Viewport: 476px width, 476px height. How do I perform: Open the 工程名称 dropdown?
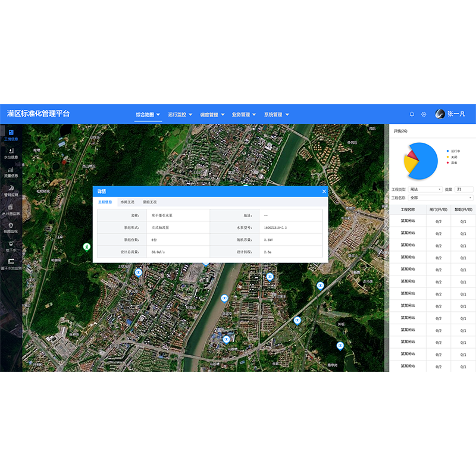[440, 198]
